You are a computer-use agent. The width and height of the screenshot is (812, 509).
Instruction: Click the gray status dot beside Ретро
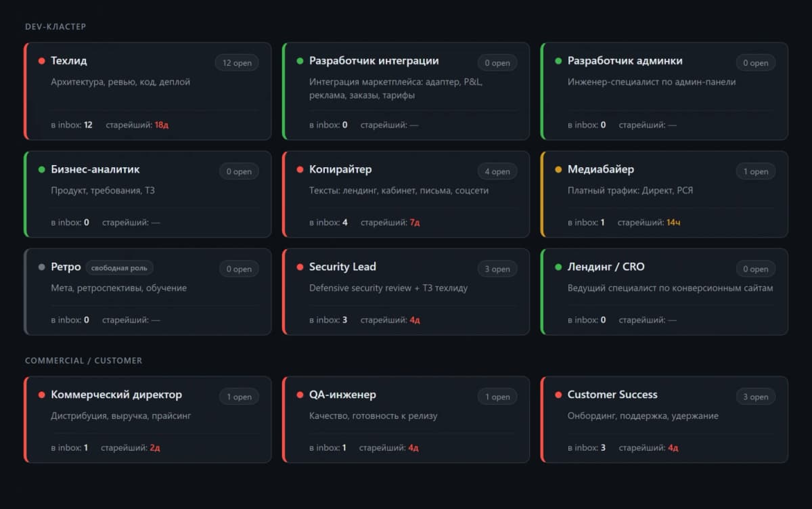pos(42,267)
